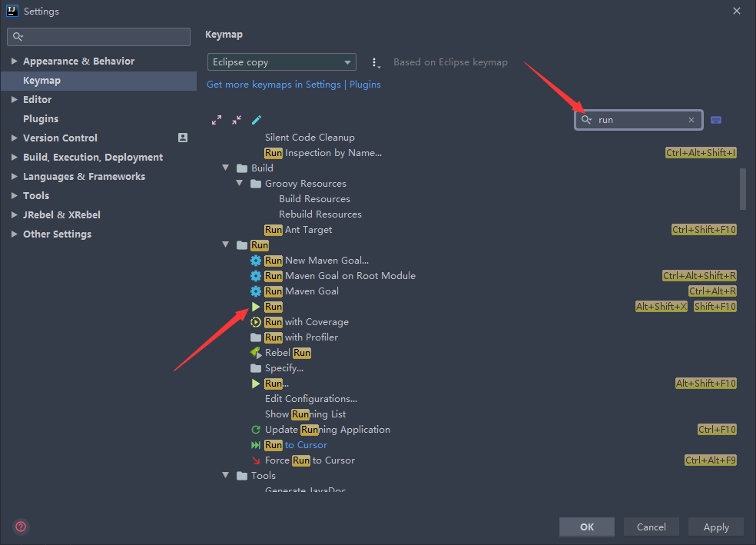Screen dimensions: 756x545
Task: Collapse the Build group in keymap tree
Action: 226,168
